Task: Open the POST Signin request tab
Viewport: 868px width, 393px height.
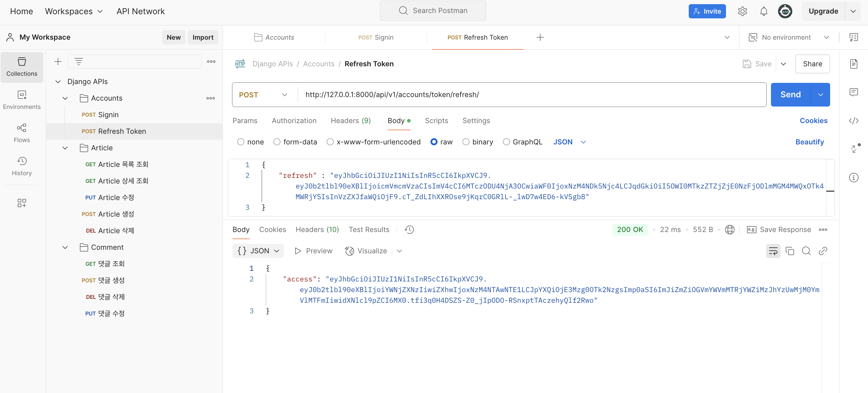Action: pyautogui.click(x=376, y=37)
